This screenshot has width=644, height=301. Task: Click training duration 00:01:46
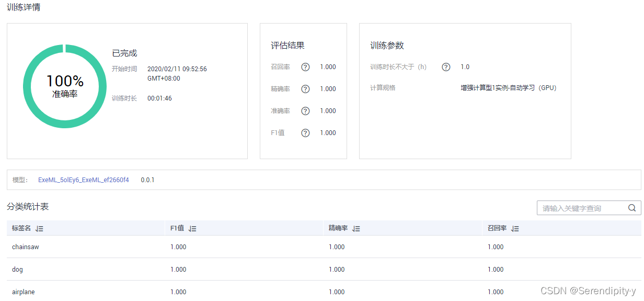click(x=159, y=98)
